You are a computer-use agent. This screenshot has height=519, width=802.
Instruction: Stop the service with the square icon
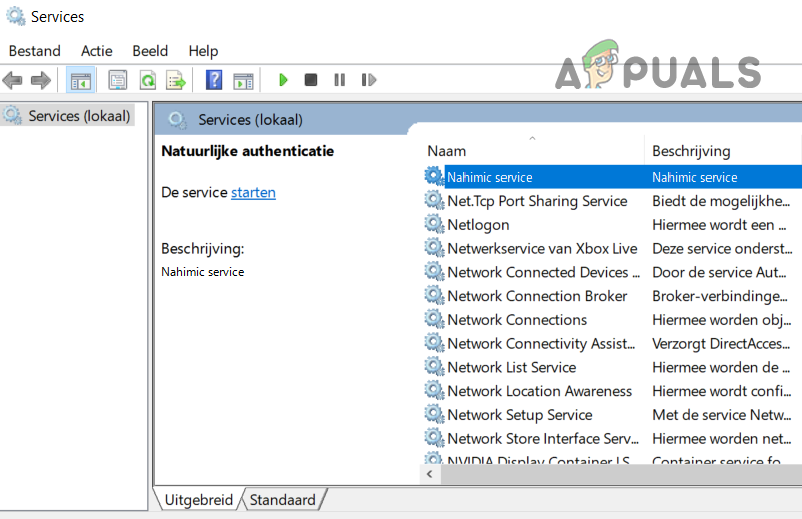[x=310, y=80]
